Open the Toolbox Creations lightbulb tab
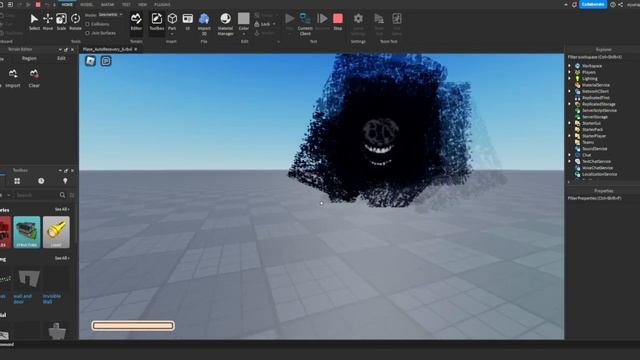The width and height of the screenshot is (640, 360). [x=65, y=181]
